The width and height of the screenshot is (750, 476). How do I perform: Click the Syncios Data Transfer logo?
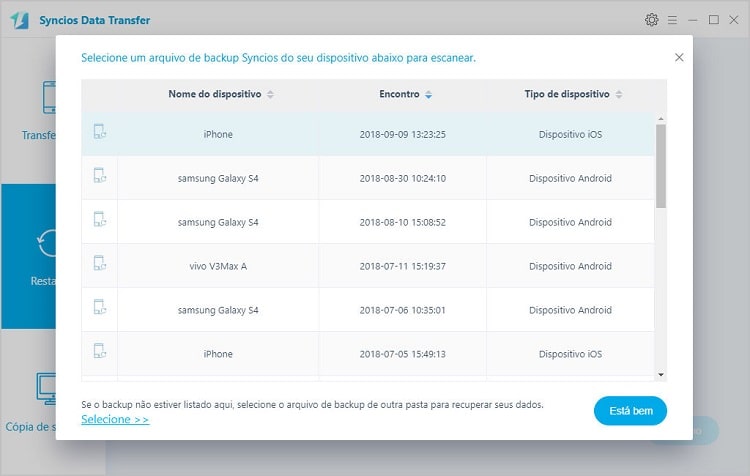pyautogui.click(x=20, y=20)
